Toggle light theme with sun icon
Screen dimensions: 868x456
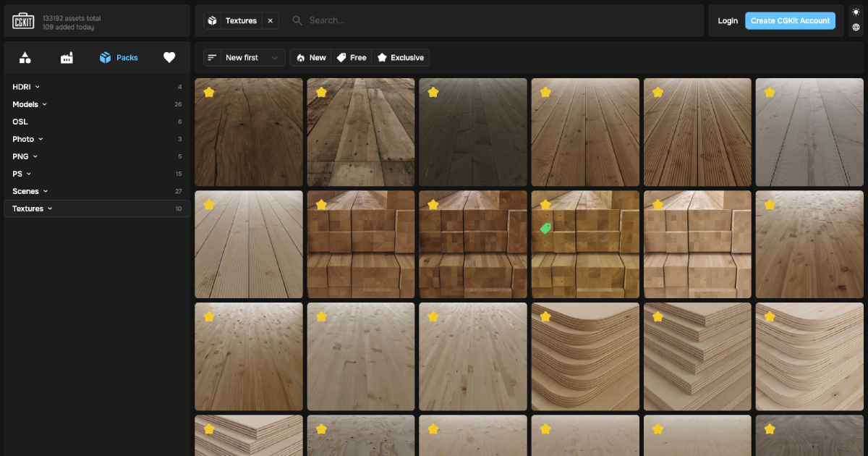click(856, 12)
